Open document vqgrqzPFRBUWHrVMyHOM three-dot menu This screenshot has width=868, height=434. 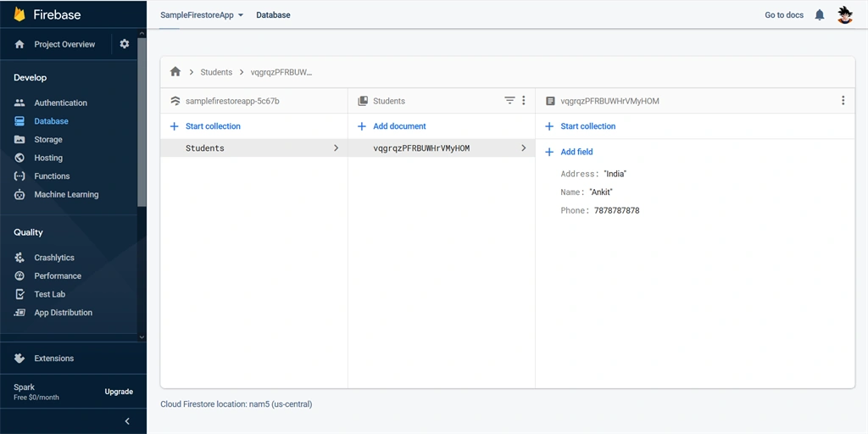pyautogui.click(x=843, y=100)
